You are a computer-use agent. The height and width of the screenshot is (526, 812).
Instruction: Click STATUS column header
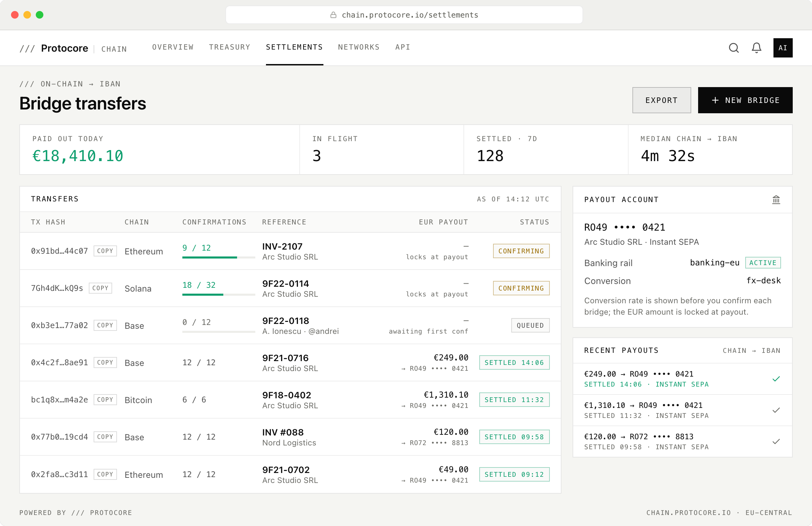pos(535,222)
